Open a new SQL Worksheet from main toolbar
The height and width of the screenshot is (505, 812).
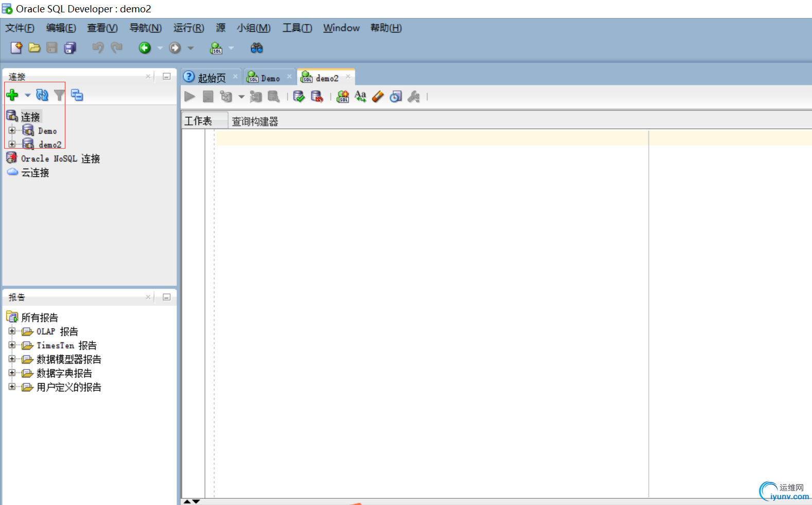click(216, 48)
